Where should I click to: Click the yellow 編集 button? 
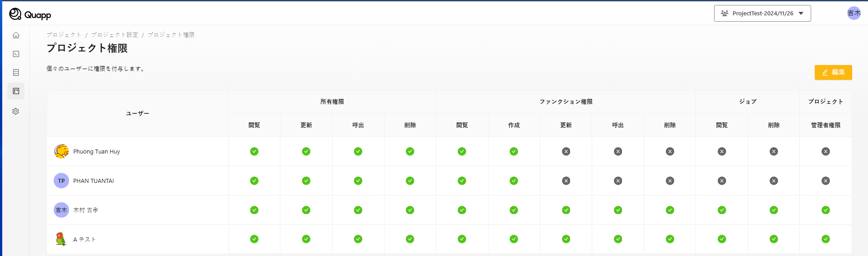pos(833,72)
